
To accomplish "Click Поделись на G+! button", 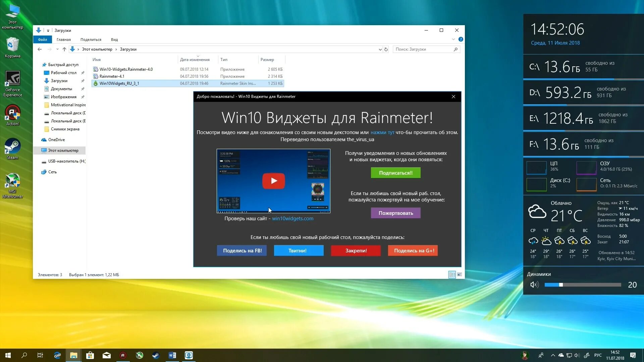I will point(413,250).
